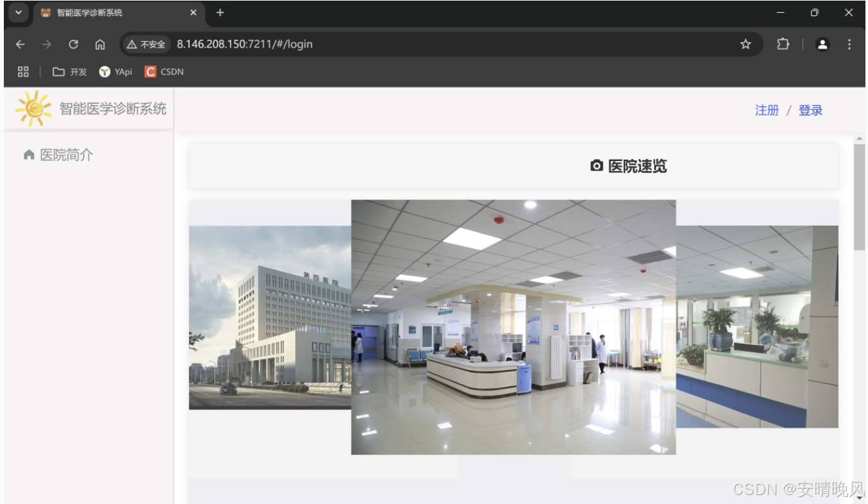868x504 pixels.
Task: Open the apps grid in bookmarks bar
Action: (23, 72)
